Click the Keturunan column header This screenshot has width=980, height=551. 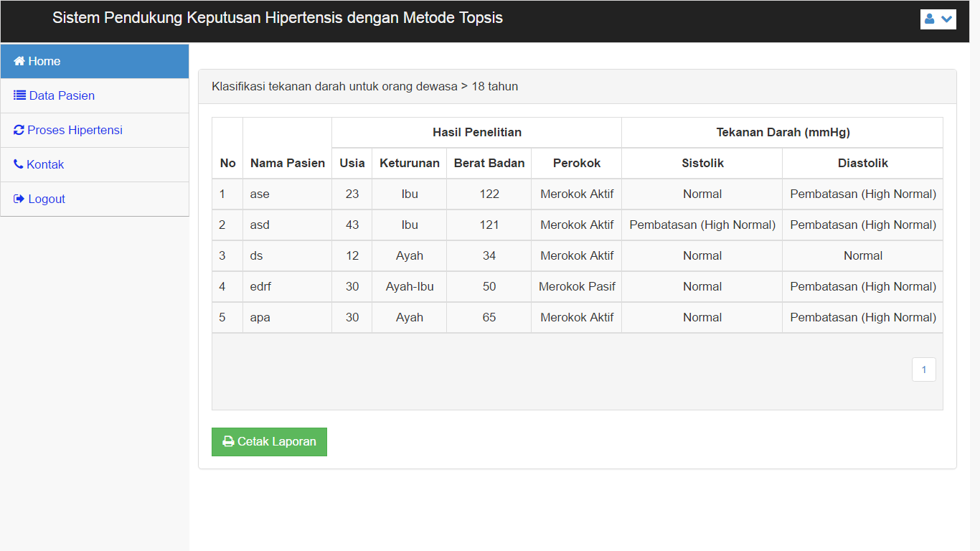pos(410,163)
